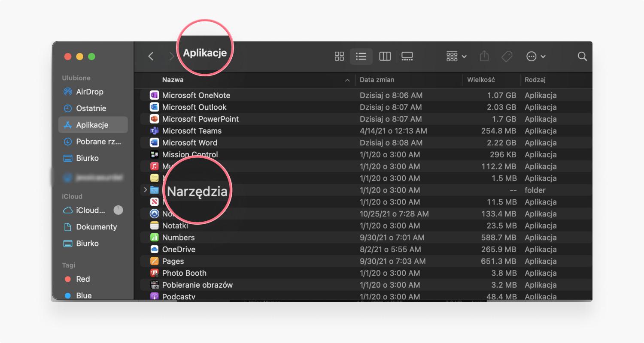Click the iCloud storage progress indicator

pyautogui.click(x=118, y=210)
